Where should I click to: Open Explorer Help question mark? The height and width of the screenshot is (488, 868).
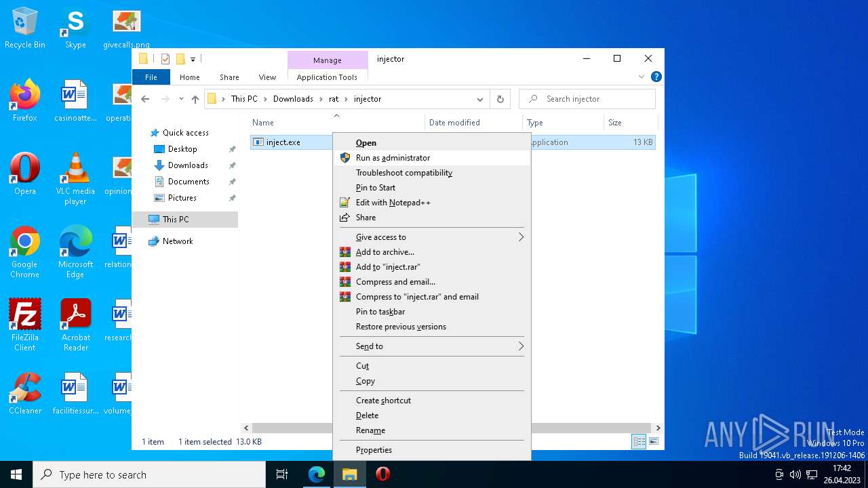coord(656,77)
